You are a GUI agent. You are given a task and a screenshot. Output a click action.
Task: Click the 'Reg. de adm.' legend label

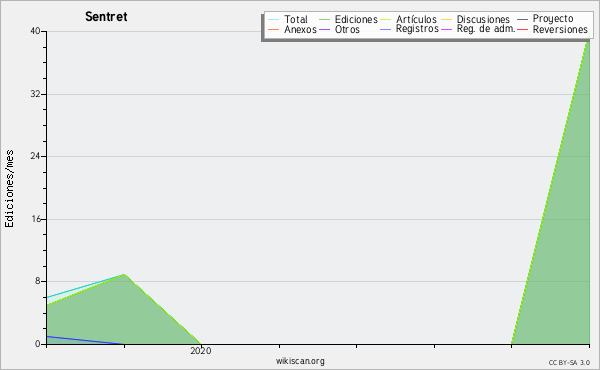[x=486, y=29]
